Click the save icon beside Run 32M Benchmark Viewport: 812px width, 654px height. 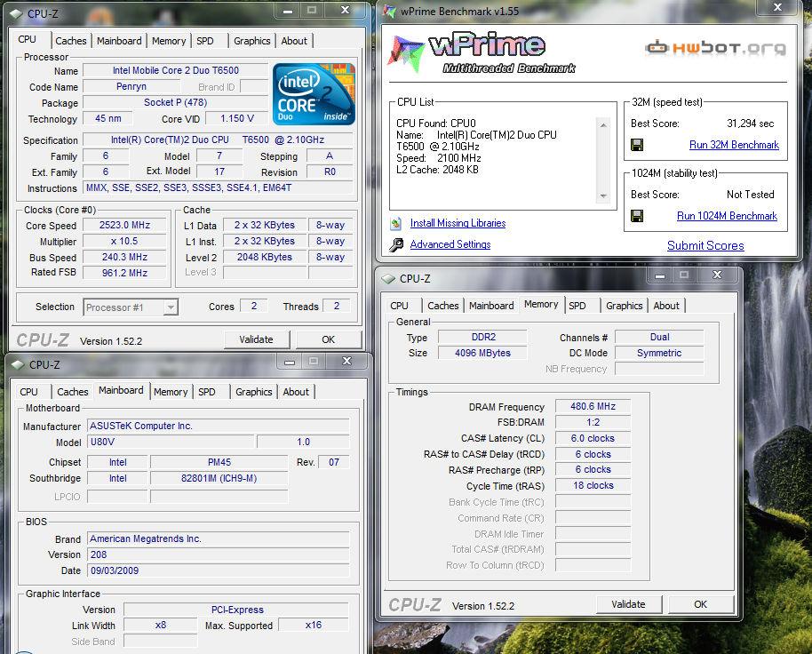click(637, 145)
